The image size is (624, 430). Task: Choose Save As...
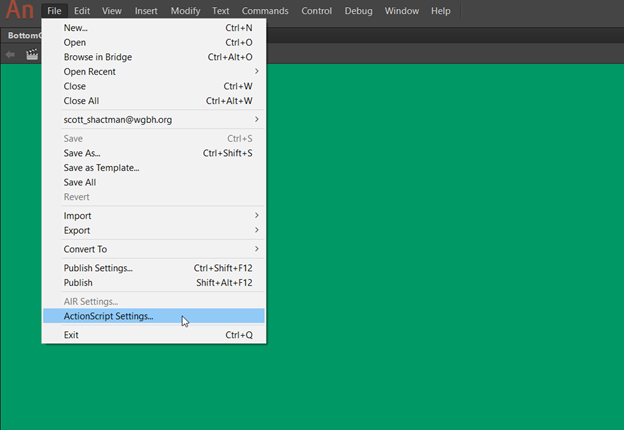pyautogui.click(x=154, y=153)
